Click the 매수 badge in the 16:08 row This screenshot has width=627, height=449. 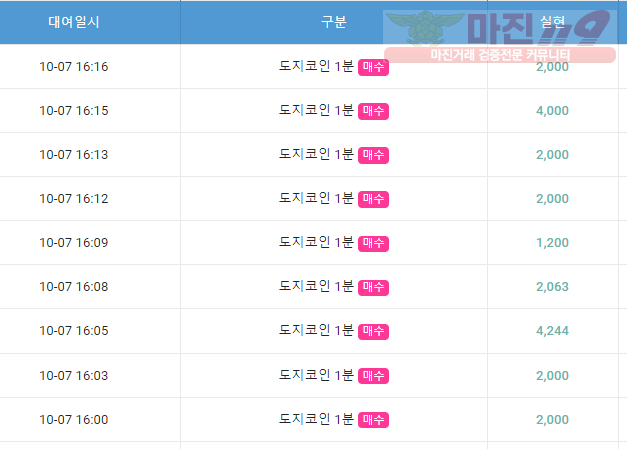[x=373, y=287]
